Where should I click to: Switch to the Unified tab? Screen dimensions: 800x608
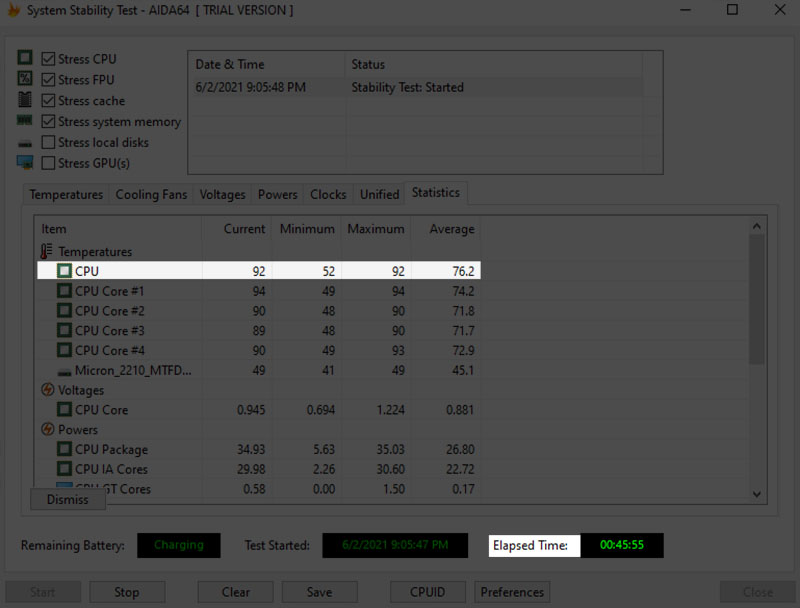click(379, 194)
